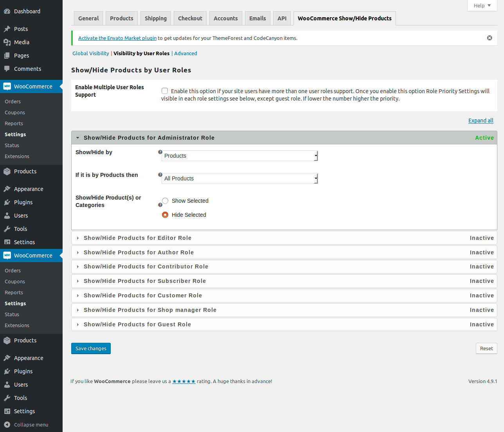Viewport: 504px width, 432px height.
Task: Expand the Editor Role section
Action: [x=284, y=238]
